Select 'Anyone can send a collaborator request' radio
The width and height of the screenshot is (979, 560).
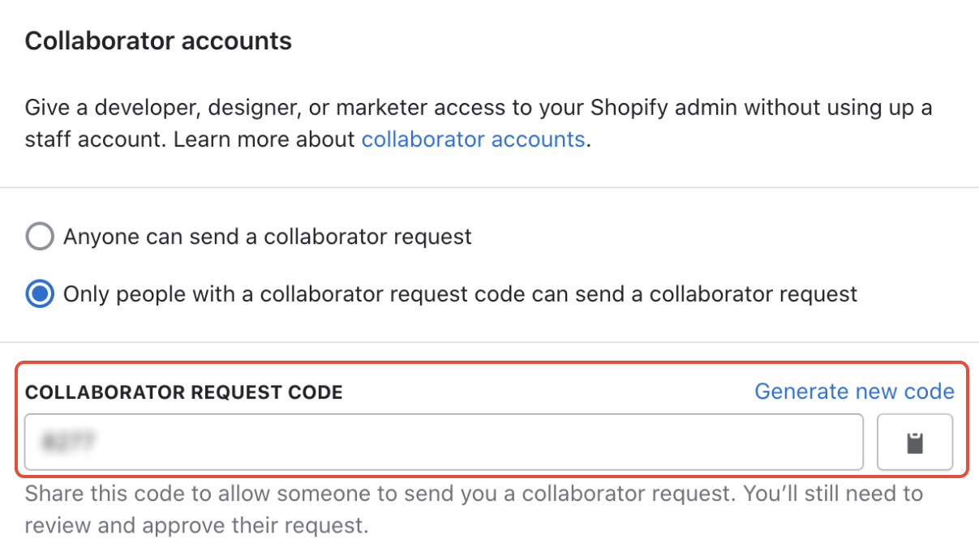click(40, 237)
